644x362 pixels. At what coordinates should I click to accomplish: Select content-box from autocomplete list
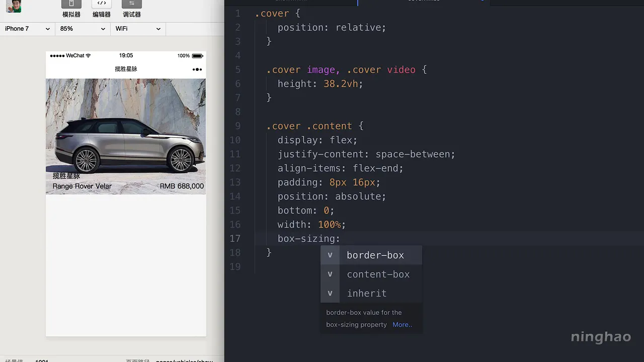[371, 274]
